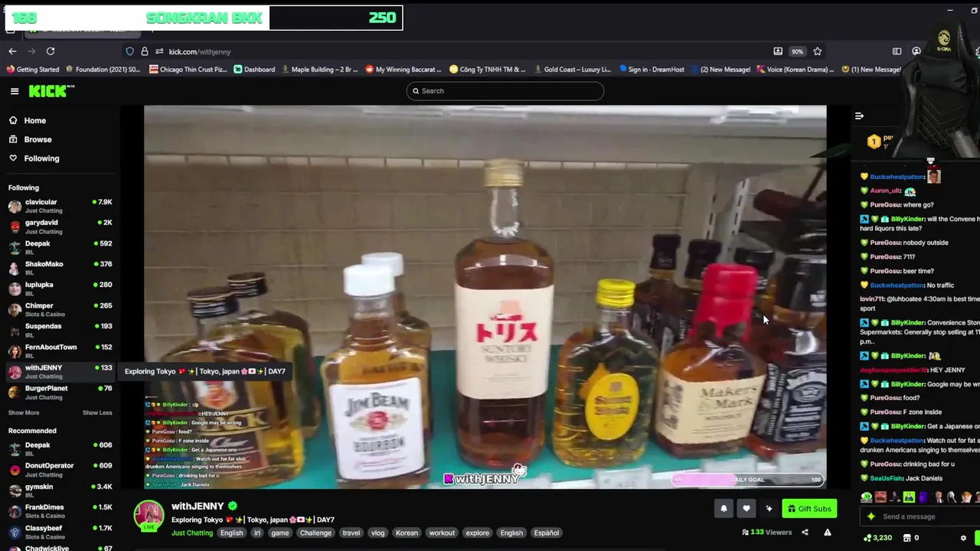Click the tracking protection shield icon
Image resolution: width=980 pixels, height=551 pixels.
pyautogui.click(x=130, y=51)
